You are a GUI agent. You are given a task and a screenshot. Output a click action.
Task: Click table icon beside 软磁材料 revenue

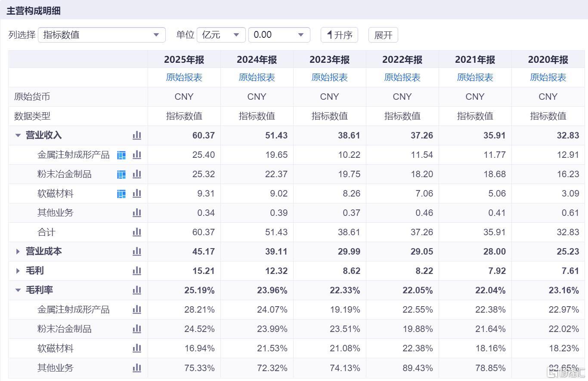pos(122,194)
